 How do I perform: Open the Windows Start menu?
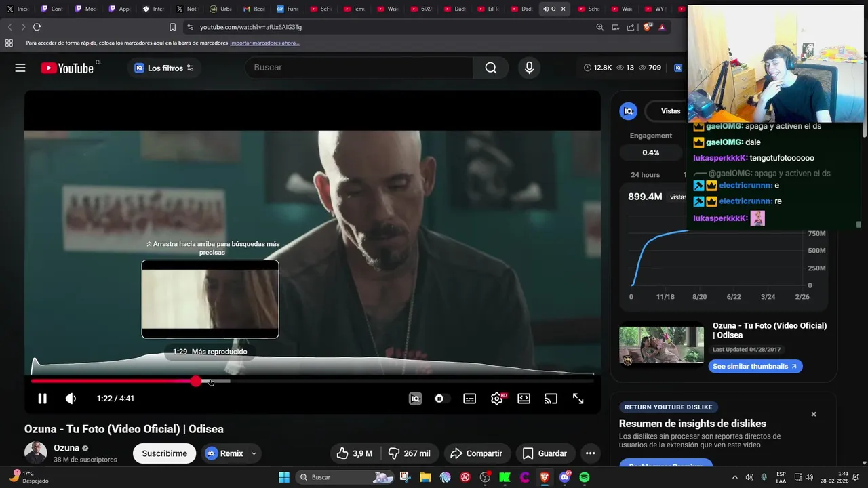pos(284,477)
